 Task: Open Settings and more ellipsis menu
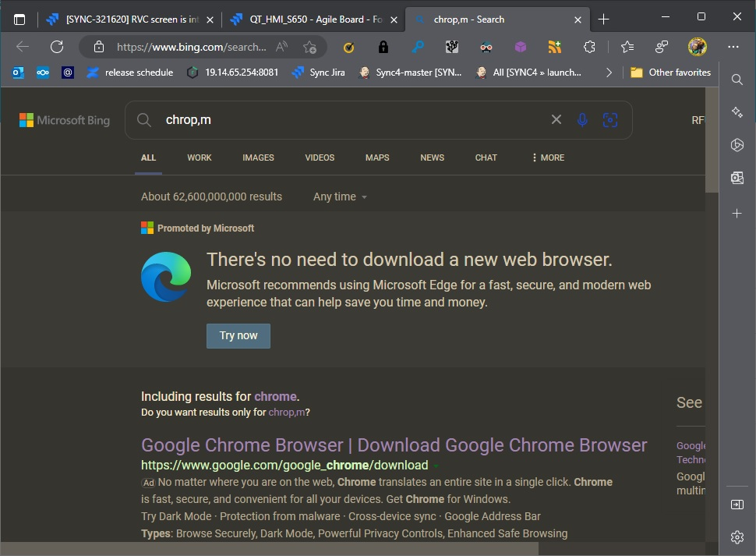pos(733,47)
